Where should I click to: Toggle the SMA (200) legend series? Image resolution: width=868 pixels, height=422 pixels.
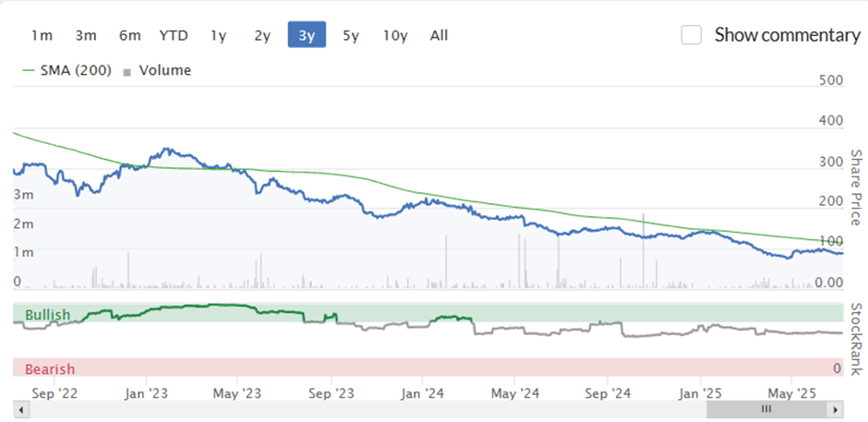(67, 71)
